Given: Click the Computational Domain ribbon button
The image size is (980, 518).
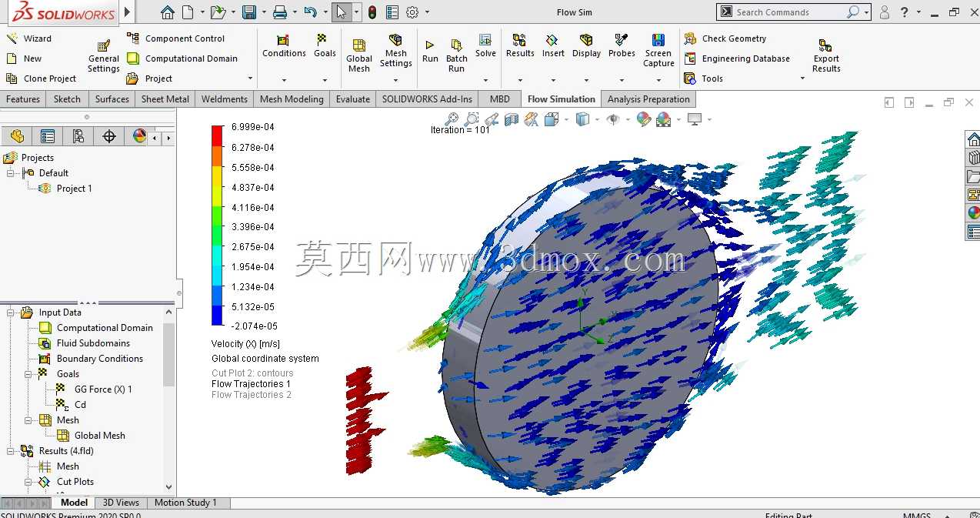Looking at the screenshot, I should (x=182, y=58).
